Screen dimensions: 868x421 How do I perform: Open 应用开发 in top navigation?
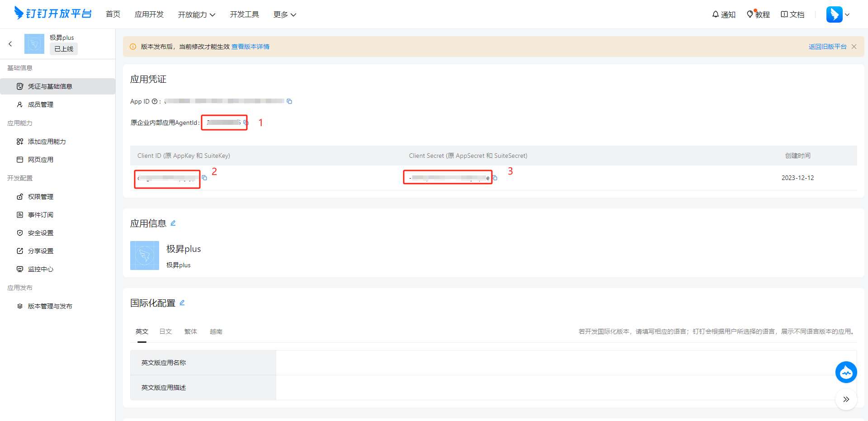pos(149,14)
